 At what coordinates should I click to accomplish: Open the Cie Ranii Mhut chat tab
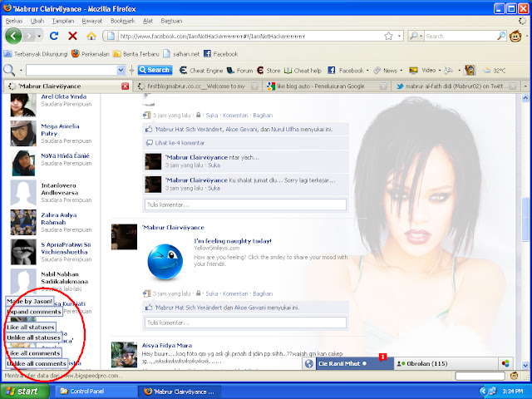tap(354, 363)
